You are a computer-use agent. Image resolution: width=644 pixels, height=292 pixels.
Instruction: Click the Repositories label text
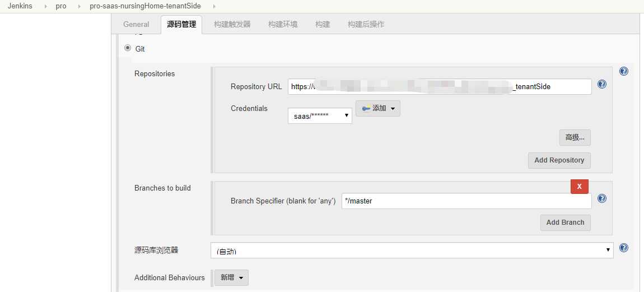155,73
